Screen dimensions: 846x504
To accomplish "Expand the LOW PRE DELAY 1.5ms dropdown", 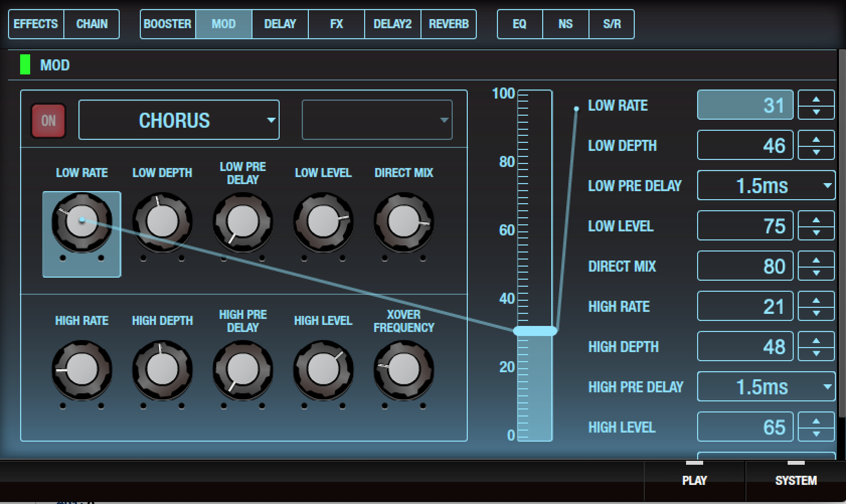I will click(x=766, y=186).
